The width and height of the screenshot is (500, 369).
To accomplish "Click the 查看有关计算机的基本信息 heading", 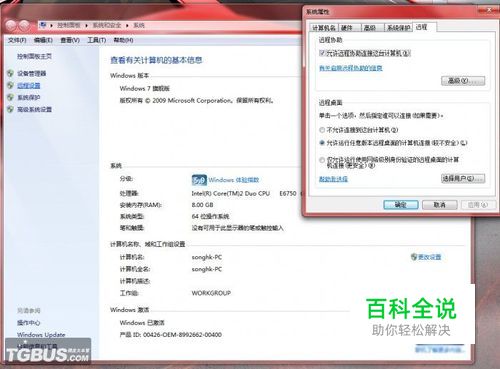I will [156, 60].
